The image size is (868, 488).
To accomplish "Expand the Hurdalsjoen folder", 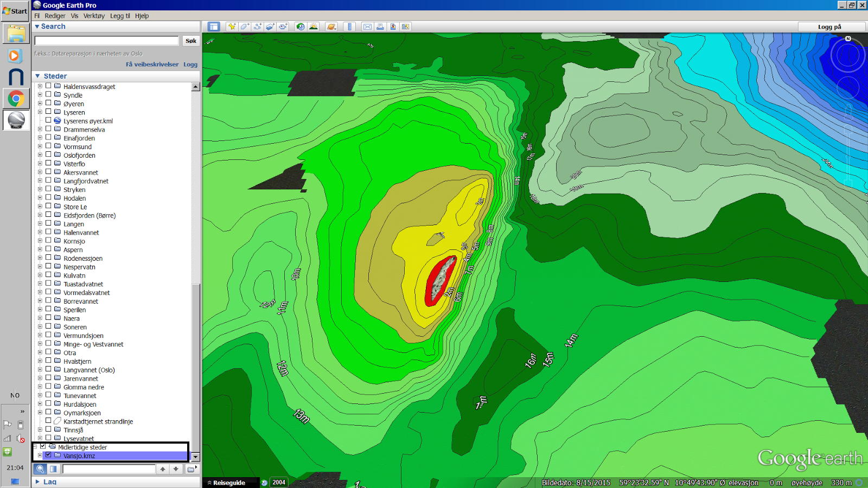I will 40,404.
